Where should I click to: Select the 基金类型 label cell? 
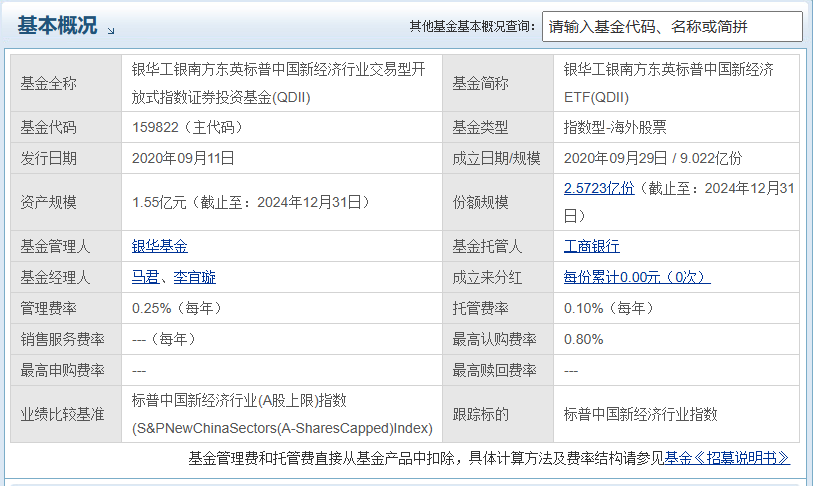tap(498, 127)
